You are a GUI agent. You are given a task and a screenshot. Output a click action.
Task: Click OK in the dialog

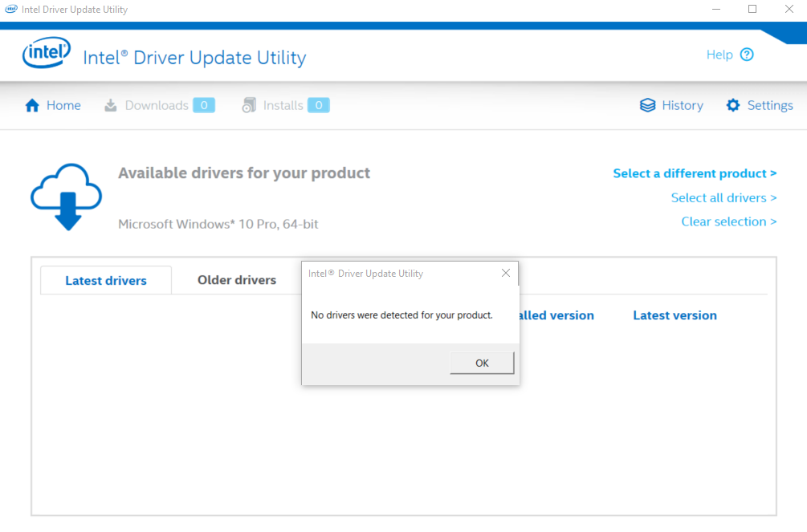coord(482,363)
